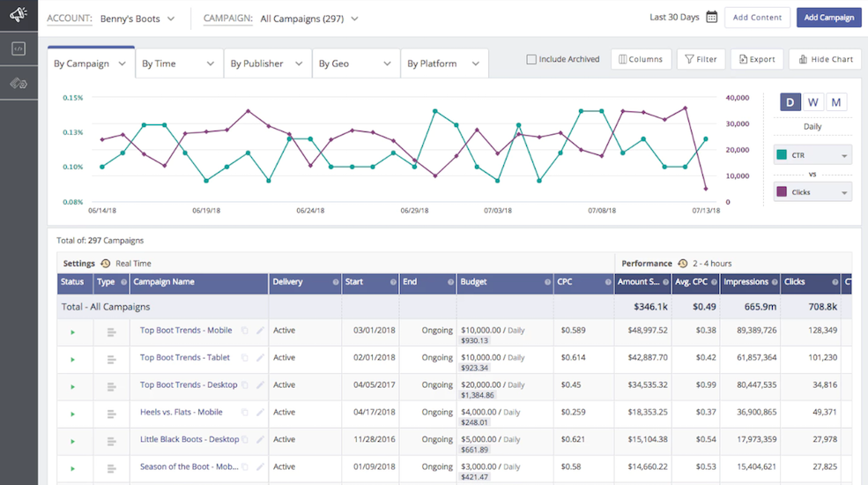Switch chart to Monthly with M toggle
Screen dimensions: 868x485
tap(836, 102)
